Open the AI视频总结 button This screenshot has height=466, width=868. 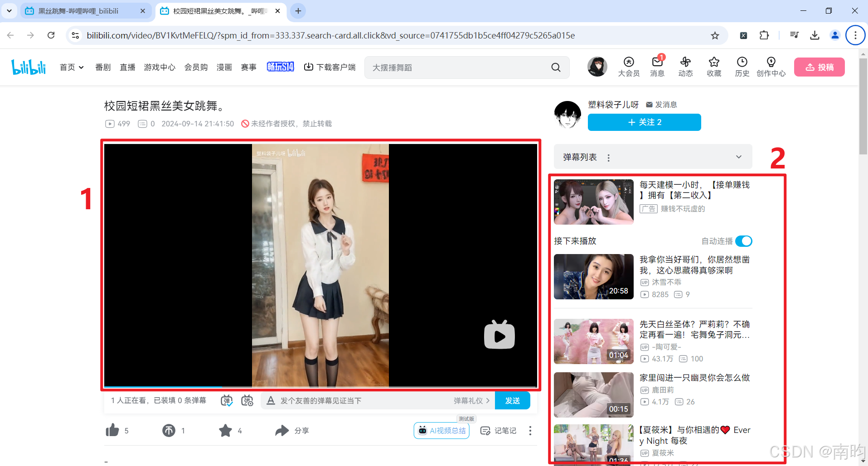(441, 430)
